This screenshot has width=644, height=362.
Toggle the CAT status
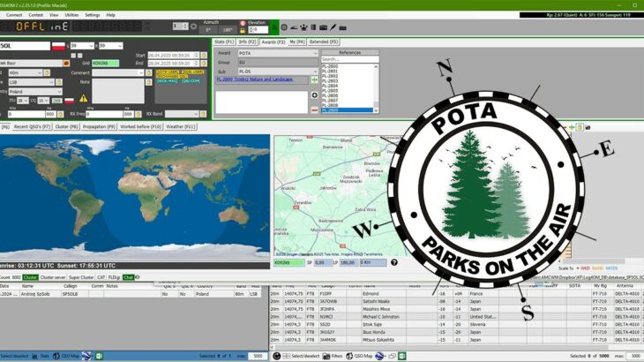(x=101, y=277)
